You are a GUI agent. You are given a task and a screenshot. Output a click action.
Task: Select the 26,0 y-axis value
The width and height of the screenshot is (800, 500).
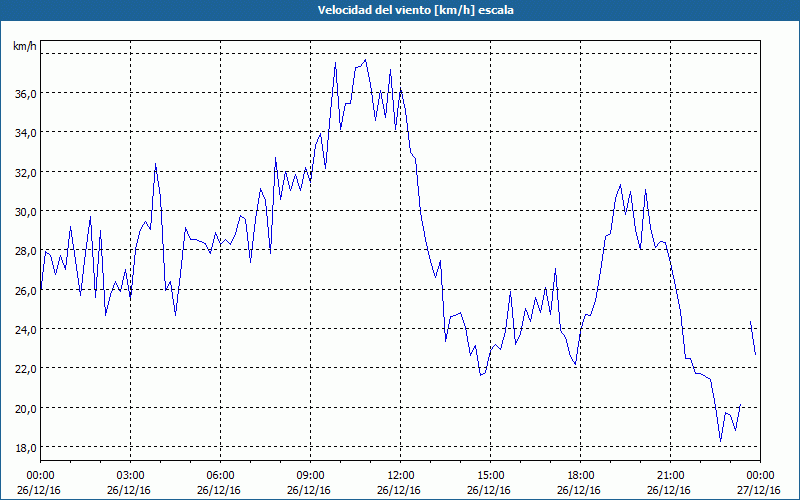[26, 291]
